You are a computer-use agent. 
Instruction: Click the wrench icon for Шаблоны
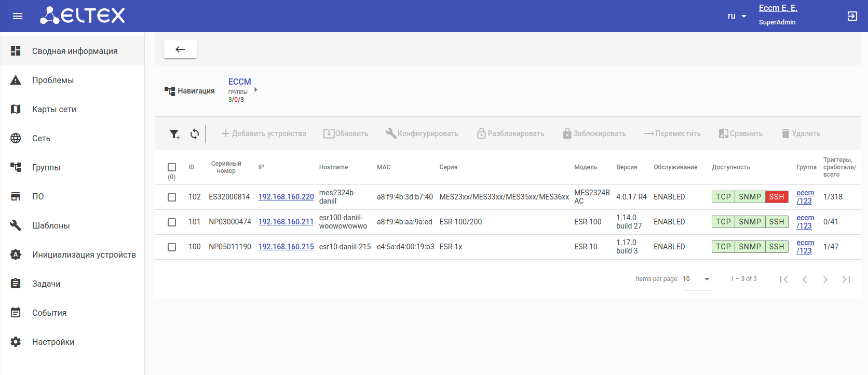tap(16, 225)
